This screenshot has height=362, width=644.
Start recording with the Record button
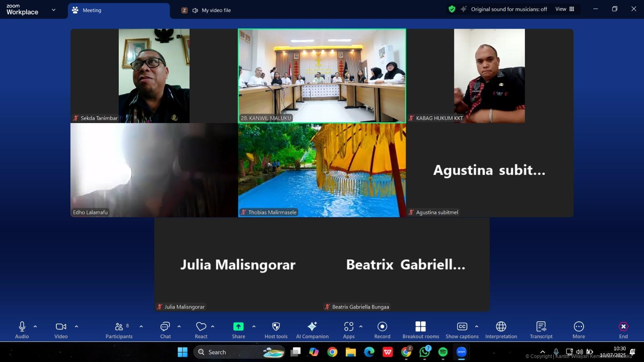point(382,330)
